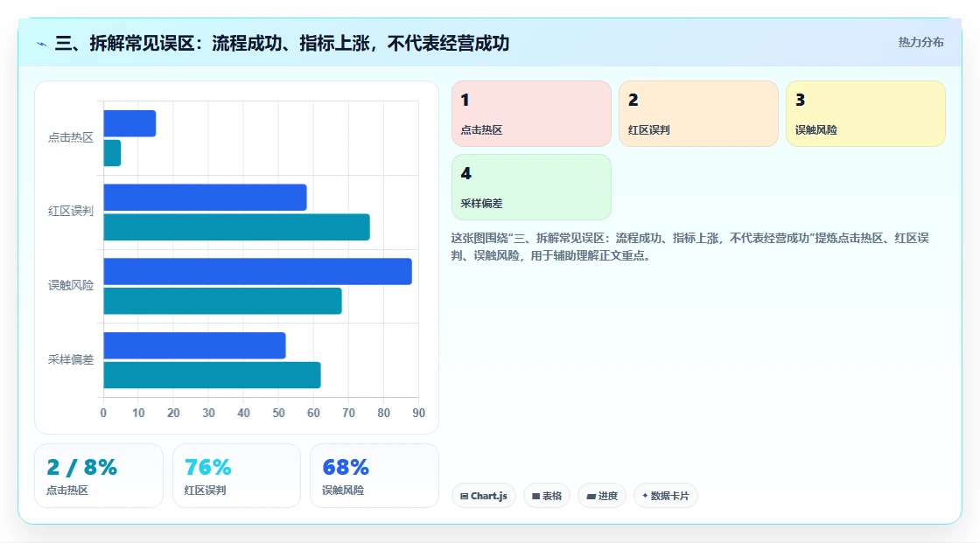The height and width of the screenshot is (543, 980).
Task: Select card 2 红区误判
Action: (x=698, y=114)
